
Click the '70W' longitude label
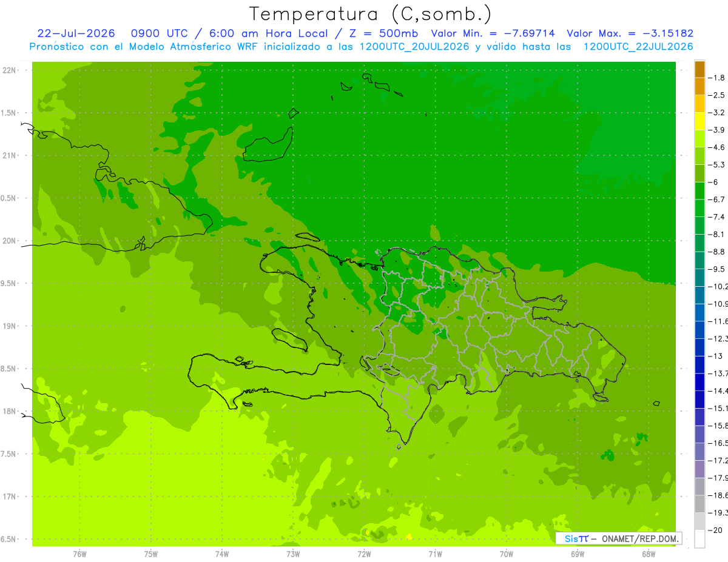[506, 554]
